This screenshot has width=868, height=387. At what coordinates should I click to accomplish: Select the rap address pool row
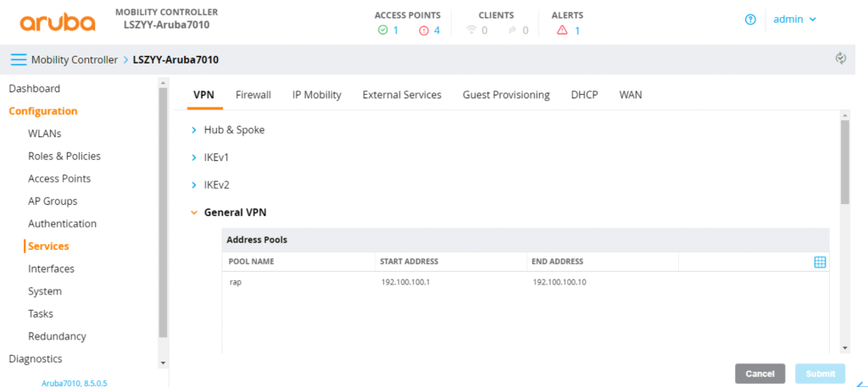pos(526,283)
